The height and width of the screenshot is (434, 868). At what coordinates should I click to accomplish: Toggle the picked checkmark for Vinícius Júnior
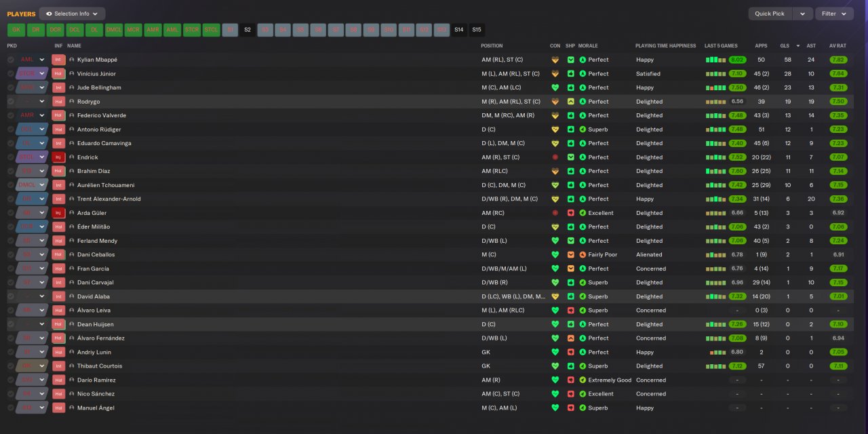point(11,74)
